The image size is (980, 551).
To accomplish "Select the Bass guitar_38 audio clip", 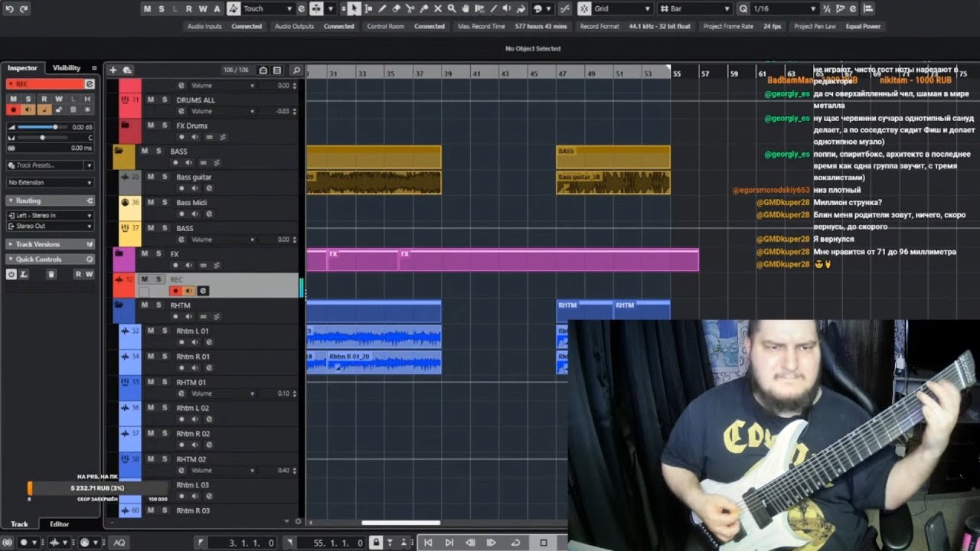I will [612, 182].
